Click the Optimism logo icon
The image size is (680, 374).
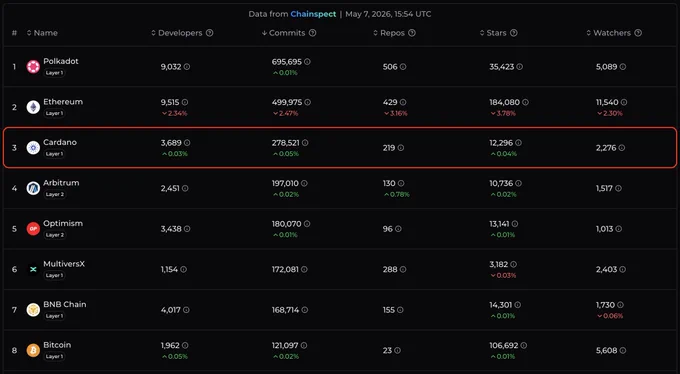pyautogui.click(x=33, y=229)
